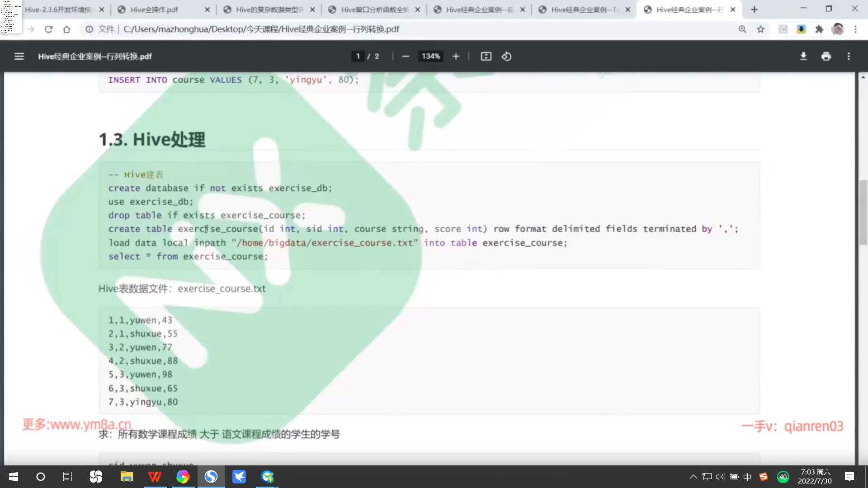Rotate the PDF counterclockwise
Viewport: 868px width, 488px height.
tap(506, 56)
